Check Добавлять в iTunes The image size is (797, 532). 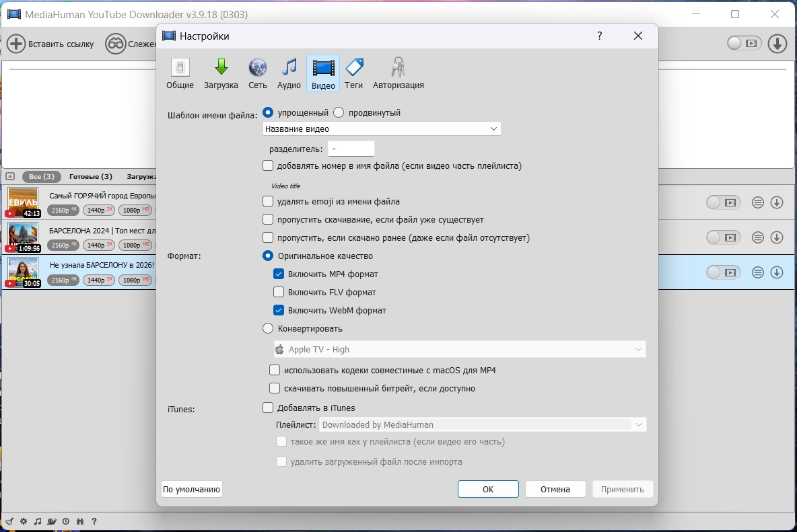click(268, 408)
